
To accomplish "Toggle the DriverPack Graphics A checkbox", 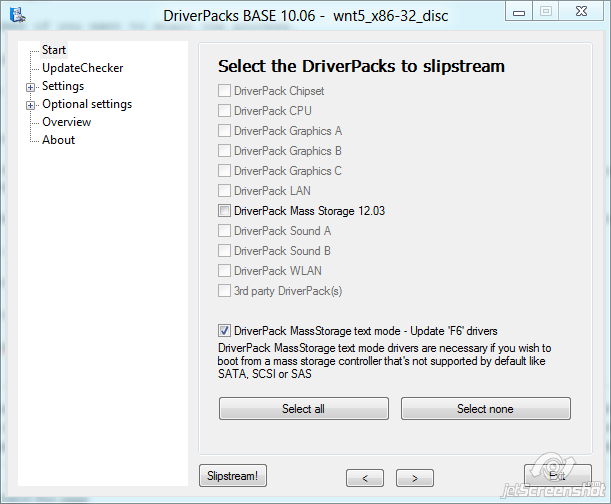I will (x=224, y=131).
